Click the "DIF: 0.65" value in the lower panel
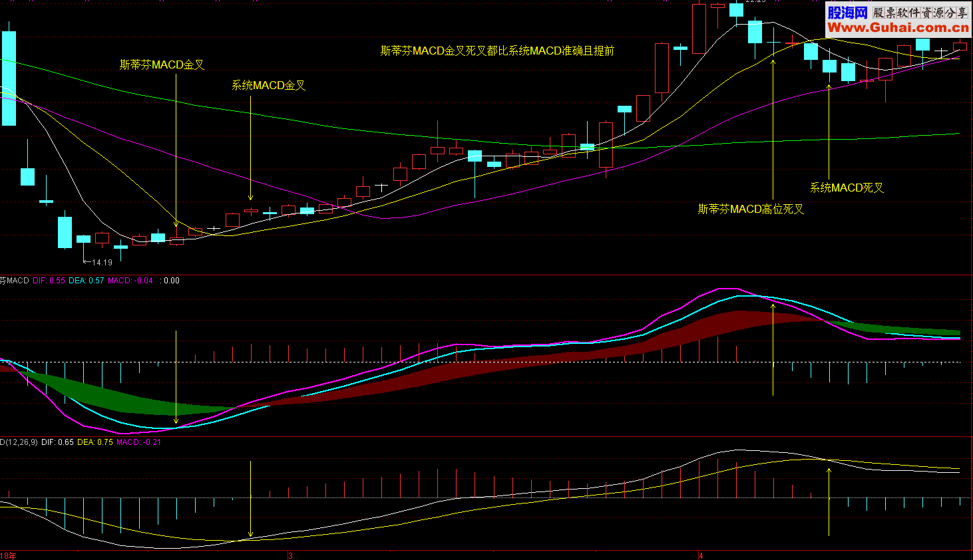The height and width of the screenshot is (560, 973). (57, 442)
